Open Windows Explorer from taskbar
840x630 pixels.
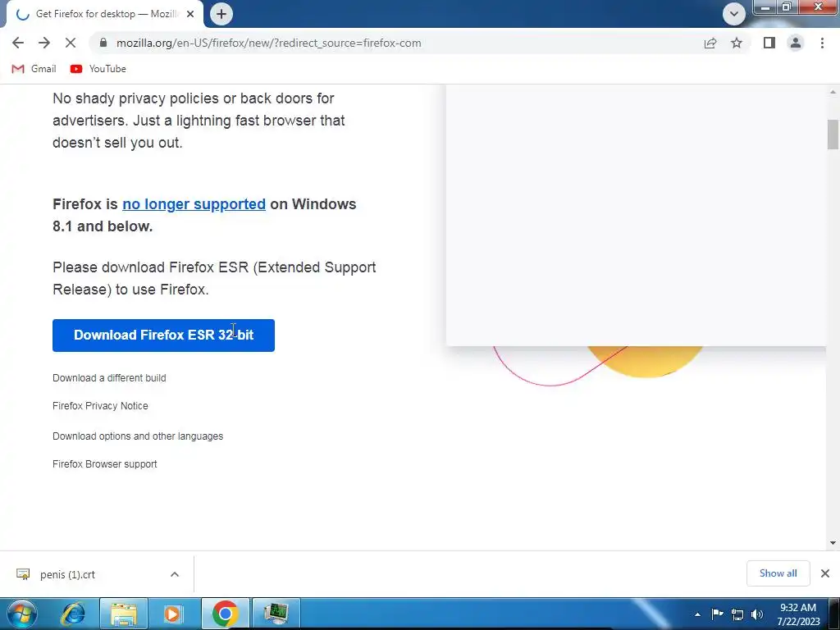(124, 614)
